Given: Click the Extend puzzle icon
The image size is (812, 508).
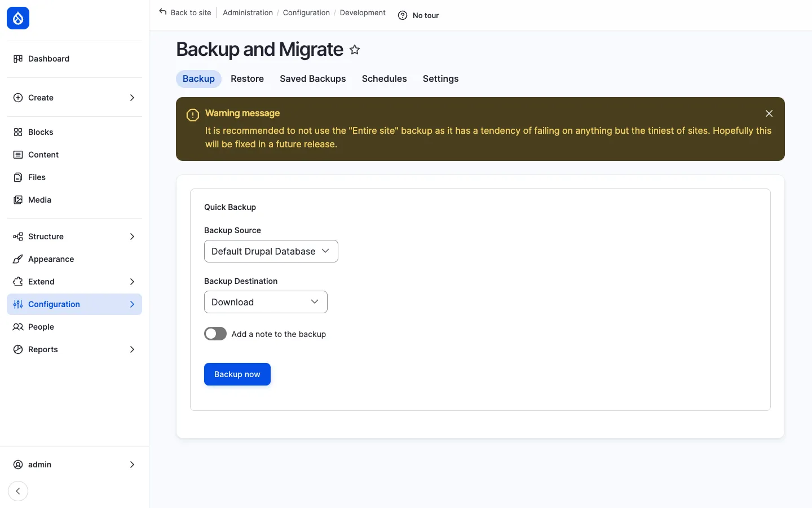Looking at the screenshot, I should coord(18,282).
